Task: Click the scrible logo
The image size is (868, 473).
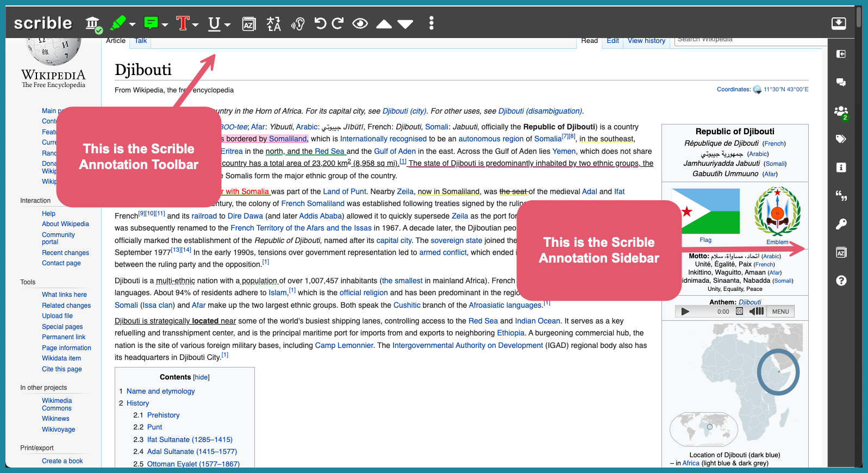Action: click(x=43, y=23)
